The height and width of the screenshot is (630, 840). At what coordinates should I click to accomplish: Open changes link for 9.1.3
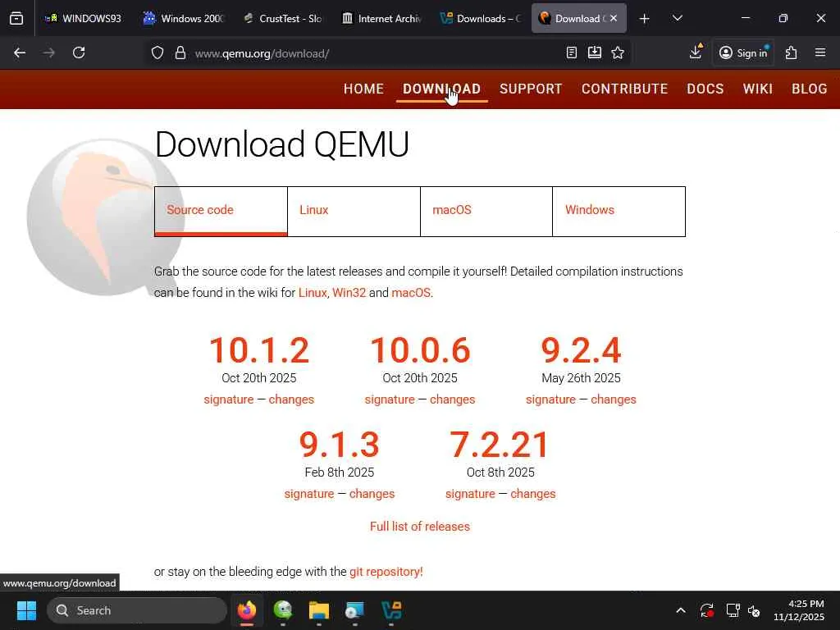click(x=372, y=494)
